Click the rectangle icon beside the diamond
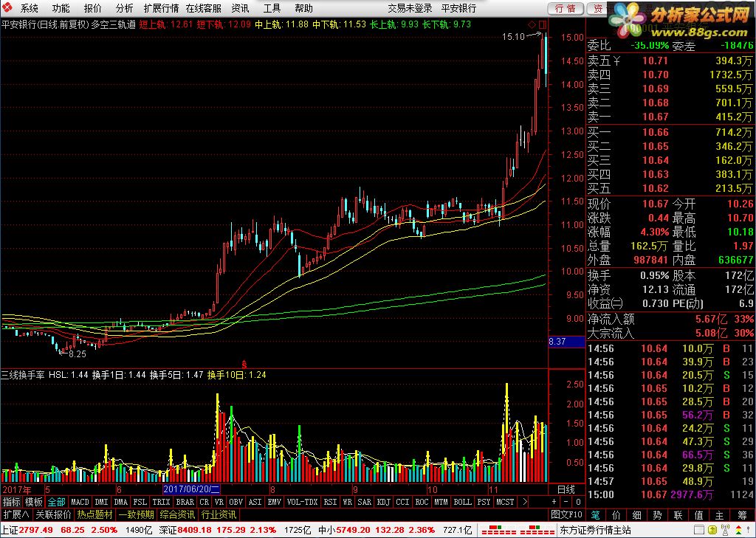 [x=543, y=24]
